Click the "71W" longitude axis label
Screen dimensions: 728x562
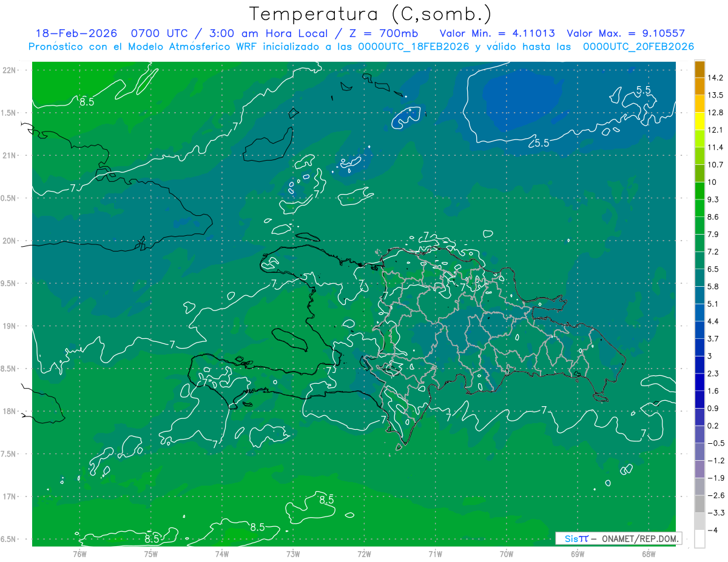435,554
